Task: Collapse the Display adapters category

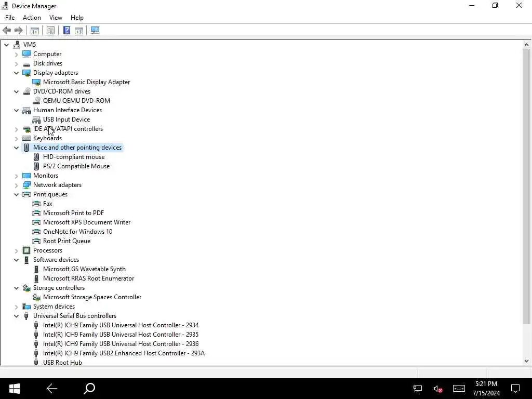Action: 16,73
